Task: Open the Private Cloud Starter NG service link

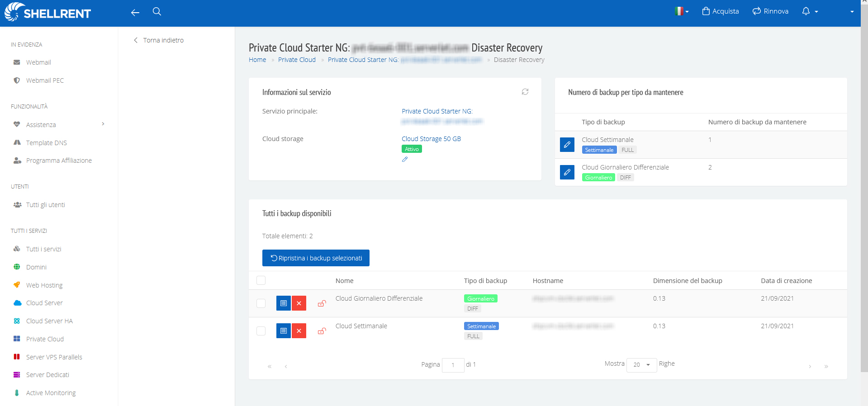Action: coord(437,111)
